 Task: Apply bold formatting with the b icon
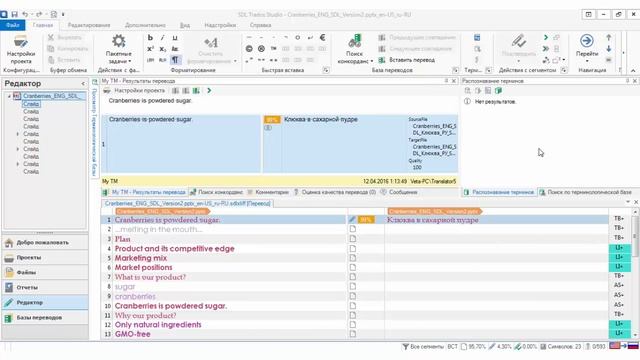150,38
